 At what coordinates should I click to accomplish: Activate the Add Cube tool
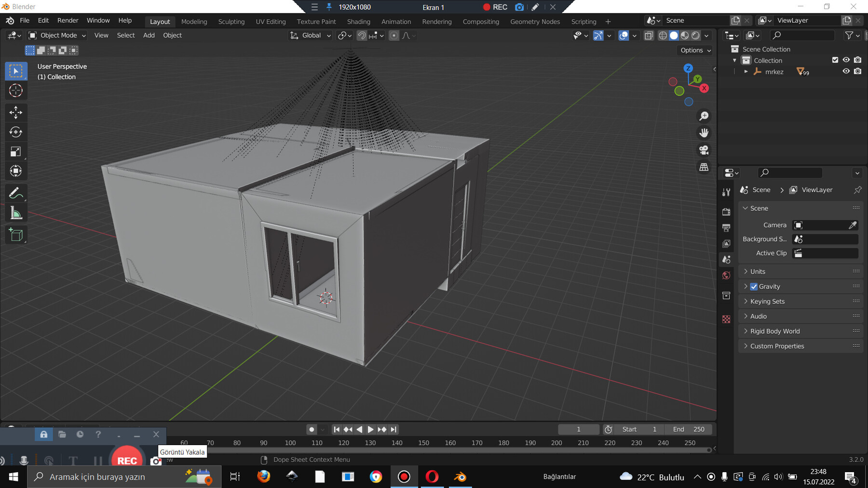click(x=16, y=235)
